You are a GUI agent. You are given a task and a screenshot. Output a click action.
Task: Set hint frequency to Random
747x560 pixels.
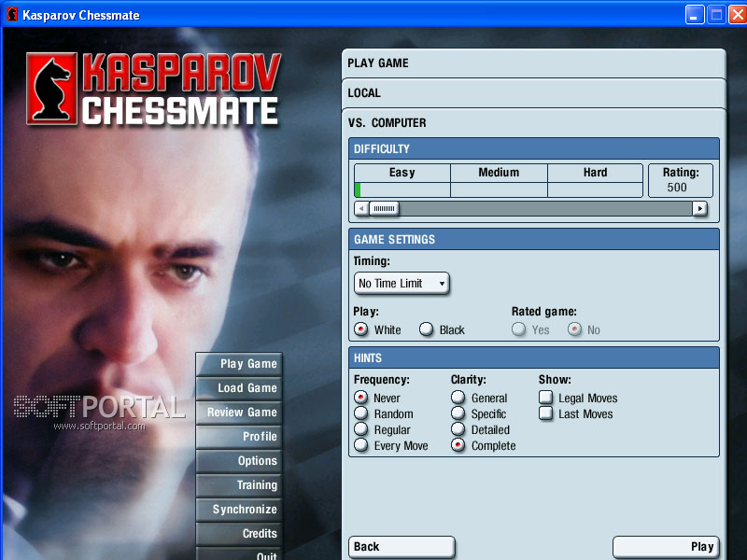tap(361, 413)
